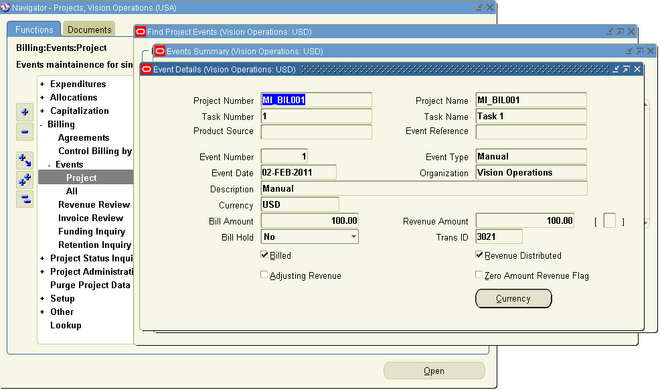The image size is (660, 390).
Task: Expand the Capitalization tree node
Action: (x=42, y=111)
